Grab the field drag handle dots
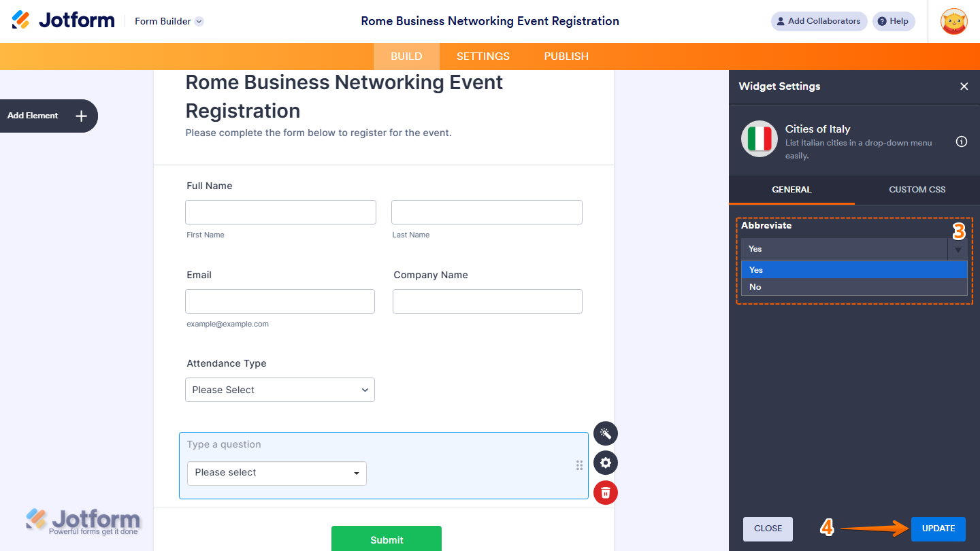Viewport: 980px width, 551px height. [580, 465]
